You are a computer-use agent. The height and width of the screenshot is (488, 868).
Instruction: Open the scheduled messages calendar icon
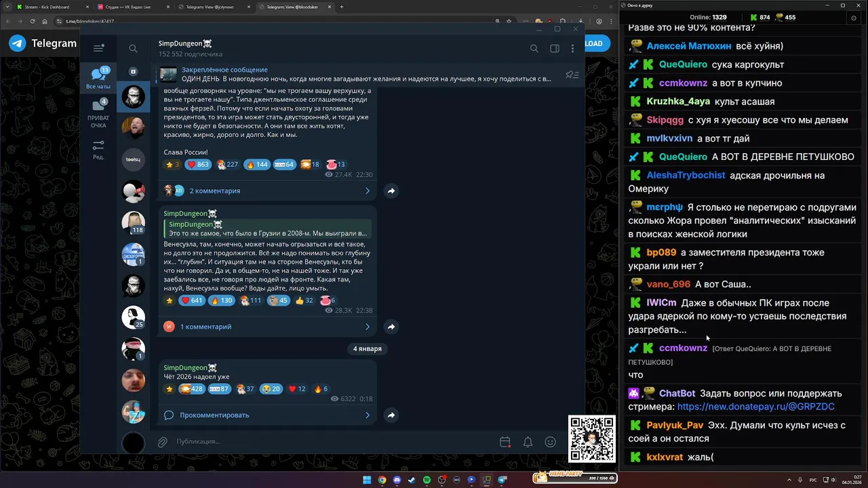click(x=505, y=442)
